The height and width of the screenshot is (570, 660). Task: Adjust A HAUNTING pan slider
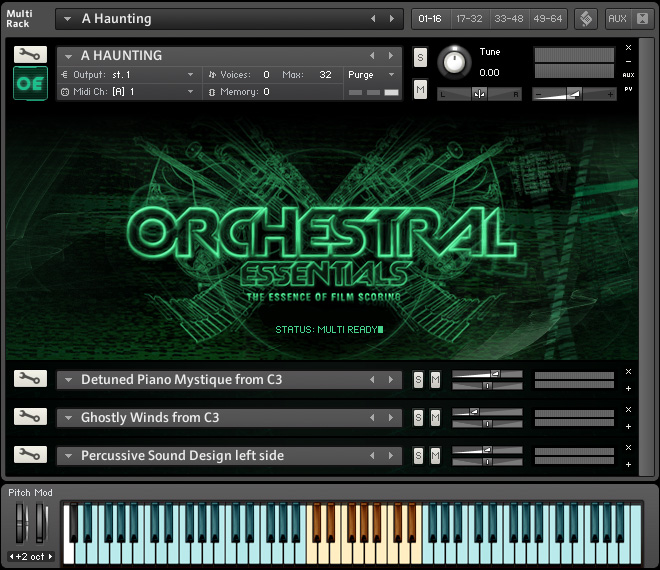point(479,94)
